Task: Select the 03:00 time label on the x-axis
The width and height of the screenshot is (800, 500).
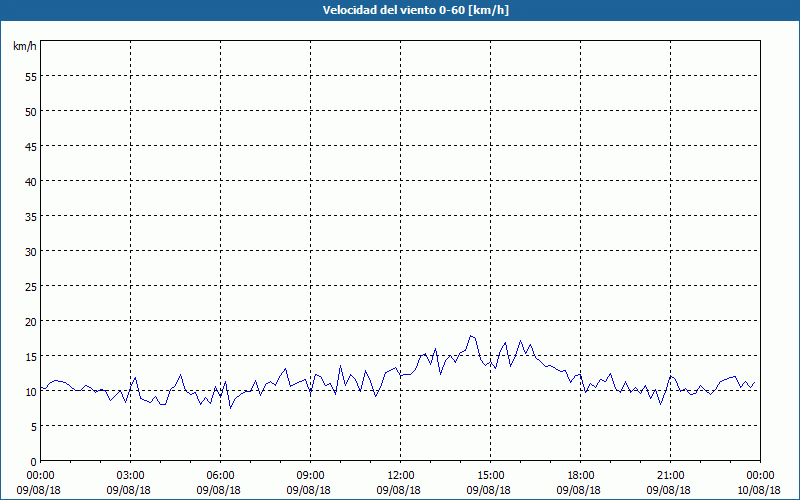Action: pyautogui.click(x=130, y=475)
